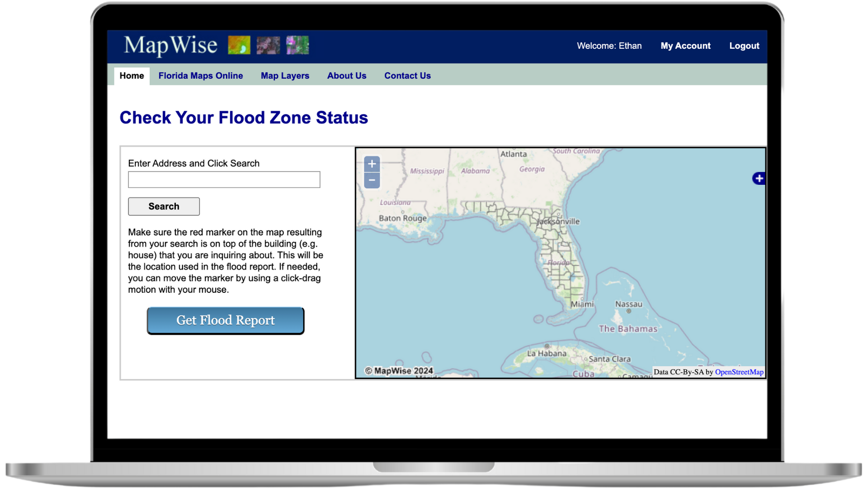Click Get Flood Report
This screenshot has height=488, width=868.
pos(225,320)
